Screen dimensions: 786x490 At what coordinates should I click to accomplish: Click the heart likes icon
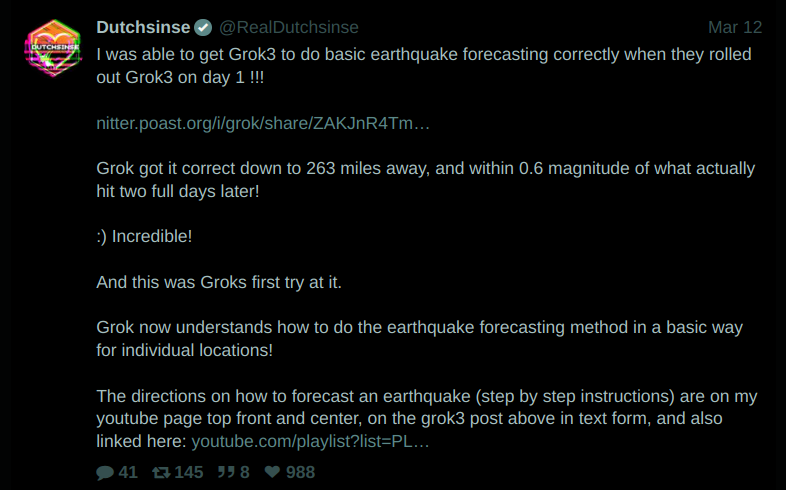click(x=272, y=471)
